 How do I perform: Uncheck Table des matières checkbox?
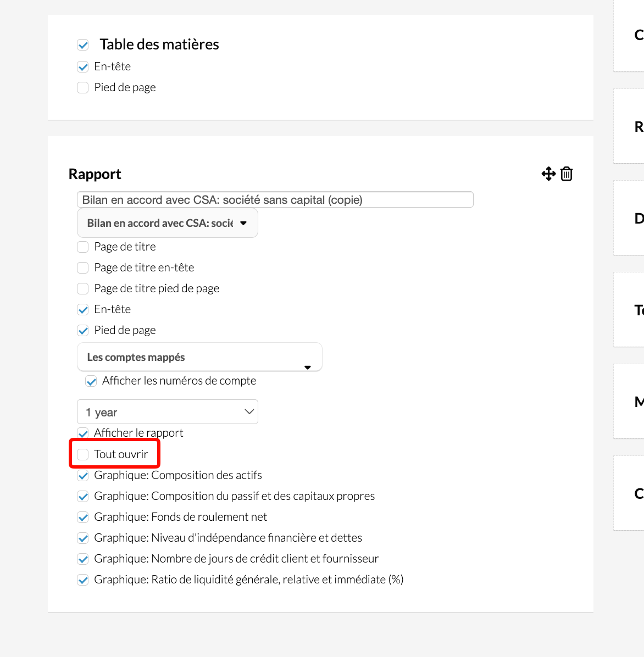[x=83, y=45]
